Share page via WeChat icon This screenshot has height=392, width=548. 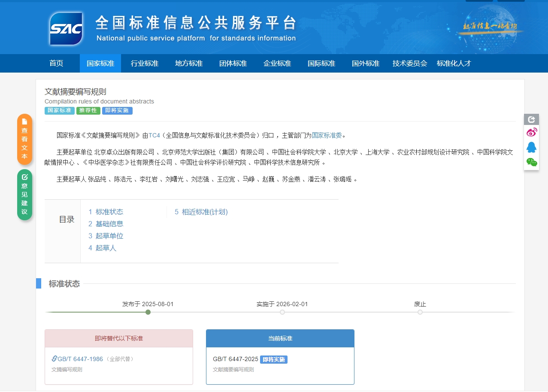click(x=532, y=162)
